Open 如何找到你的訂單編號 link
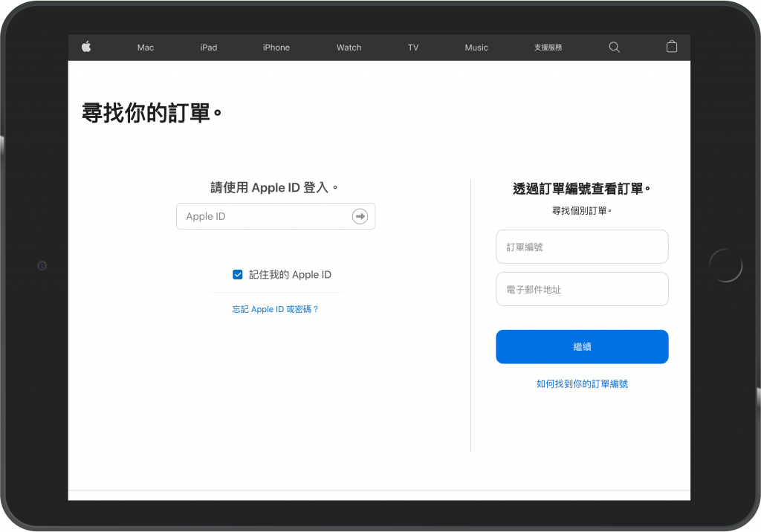This screenshot has width=761, height=532. [582, 384]
